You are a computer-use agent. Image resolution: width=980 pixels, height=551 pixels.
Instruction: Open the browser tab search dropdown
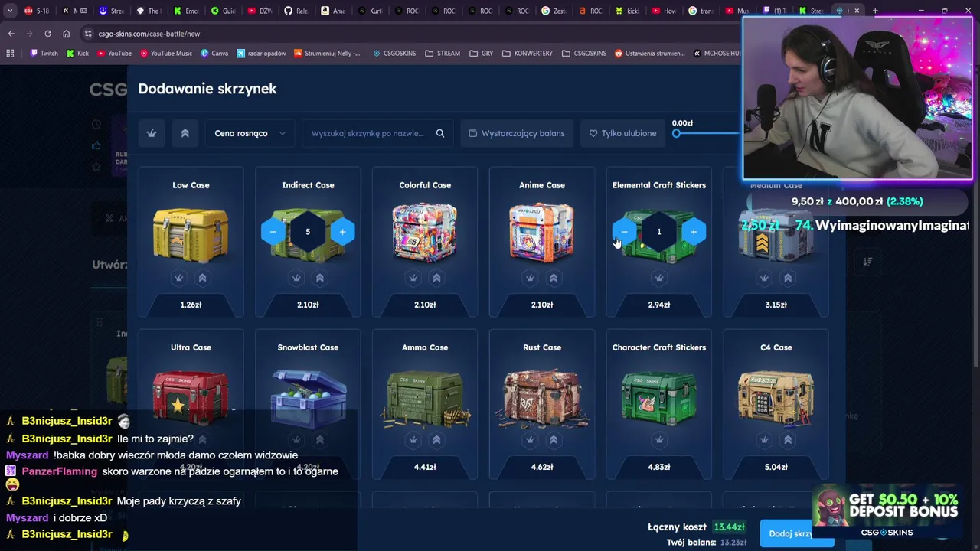(x=10, y=11)
